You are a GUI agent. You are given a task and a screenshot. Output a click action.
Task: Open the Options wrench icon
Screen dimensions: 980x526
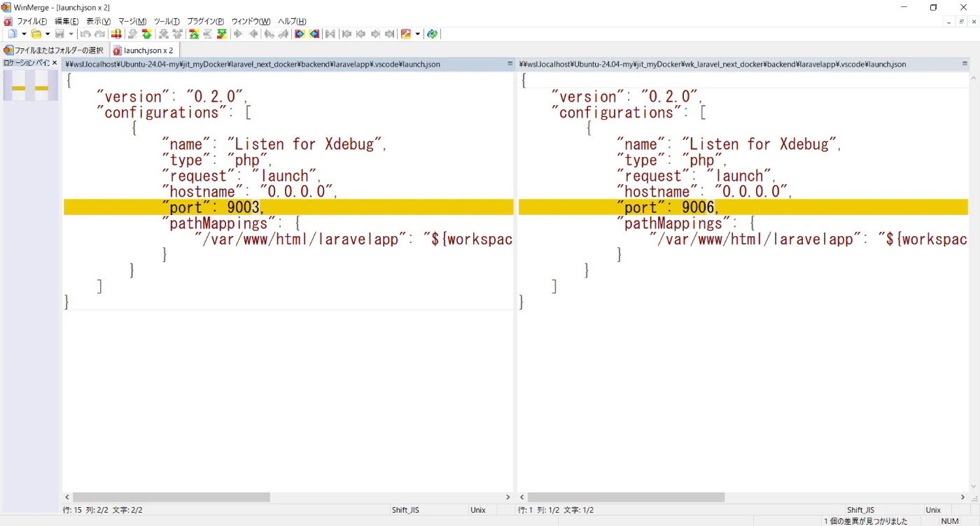[406, 34]
